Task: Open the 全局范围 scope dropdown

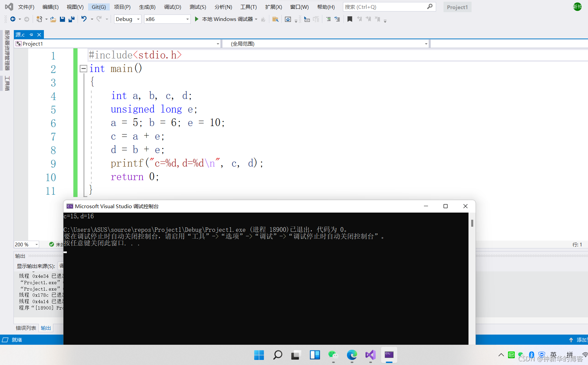Action: tap(326, 44)
